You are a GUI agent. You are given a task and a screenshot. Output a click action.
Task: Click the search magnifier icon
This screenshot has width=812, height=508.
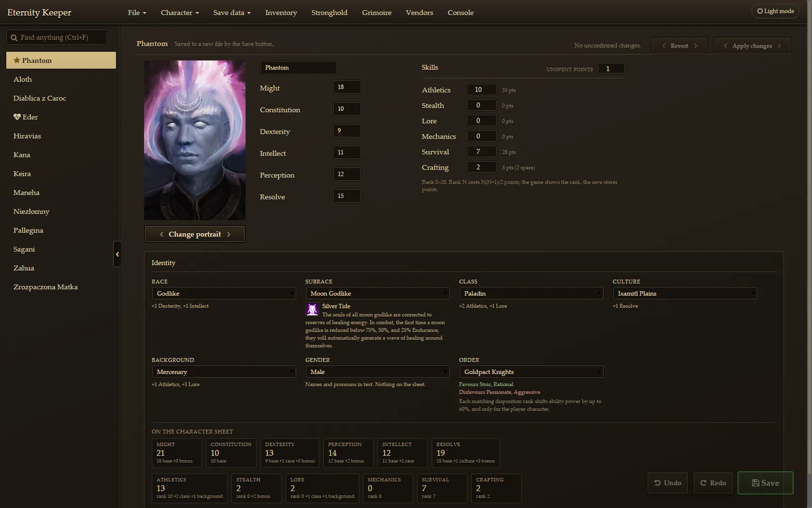pos(14,38)
